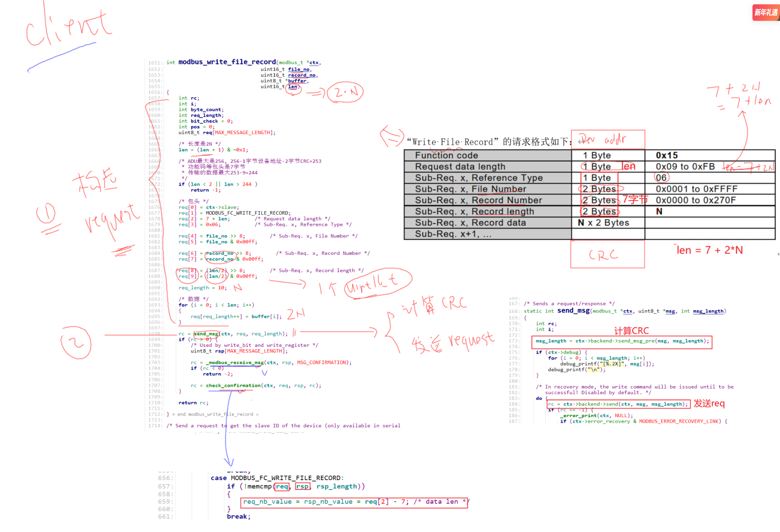Click the circled 06 value in table
The image size is (780, 532).
tap(661, 178)
